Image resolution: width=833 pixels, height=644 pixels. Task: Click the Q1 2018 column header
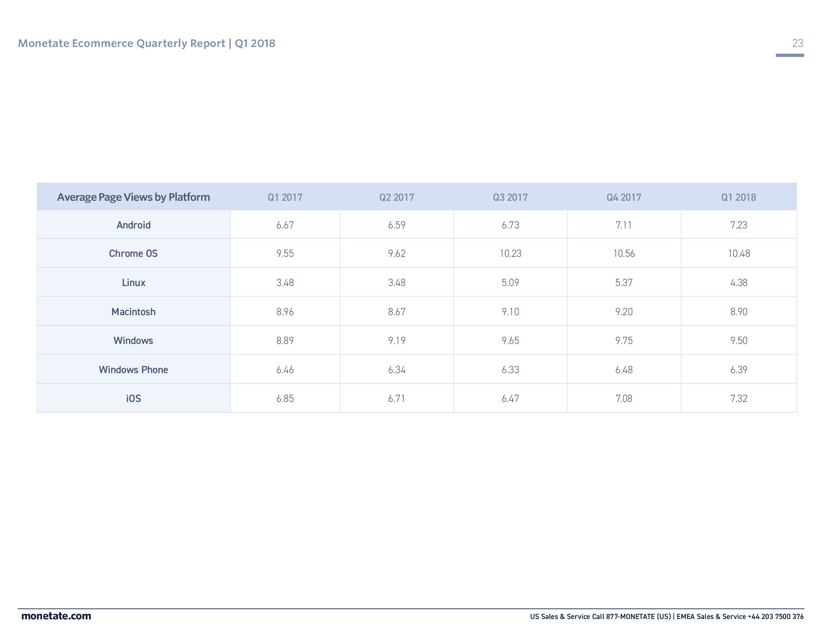point(738,197)
